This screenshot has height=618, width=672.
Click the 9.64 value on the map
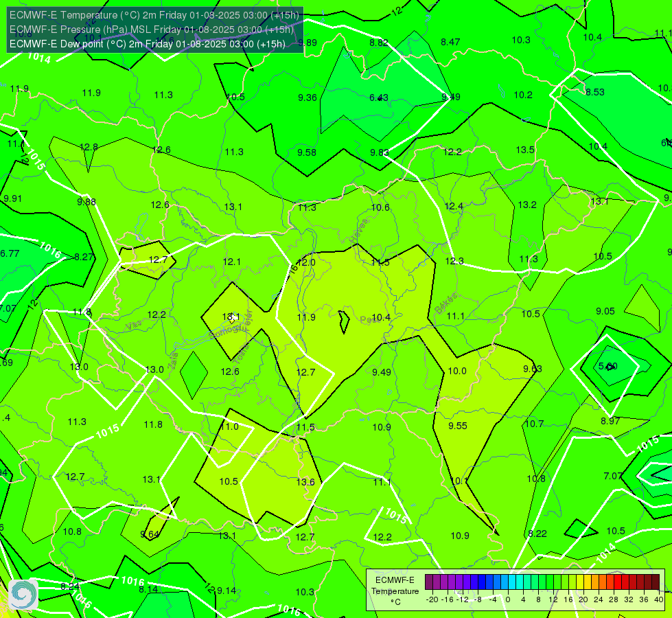click(x=150, y=535)
